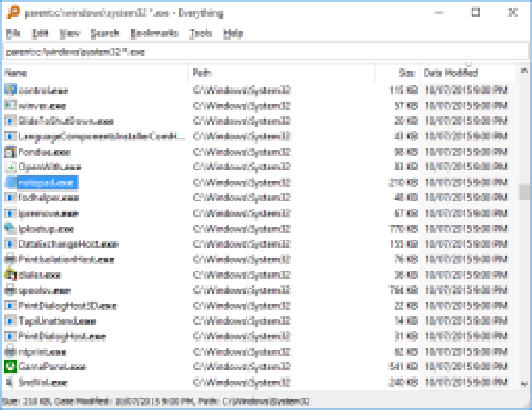The width and height of the screenshot is (532, 410).
Task: Click the dialer.exe phone icon
Action: [11, 275]
